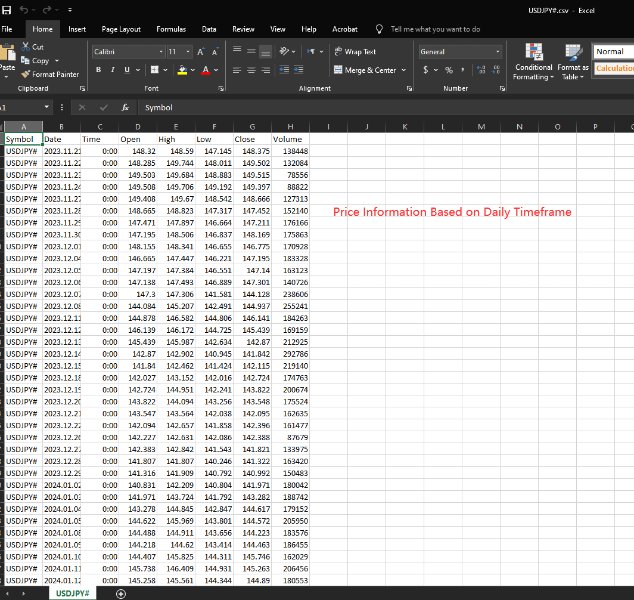This screenshot has height=600, width=634.
Task: Open the Page Layout tab
Action: pos(121,30)
